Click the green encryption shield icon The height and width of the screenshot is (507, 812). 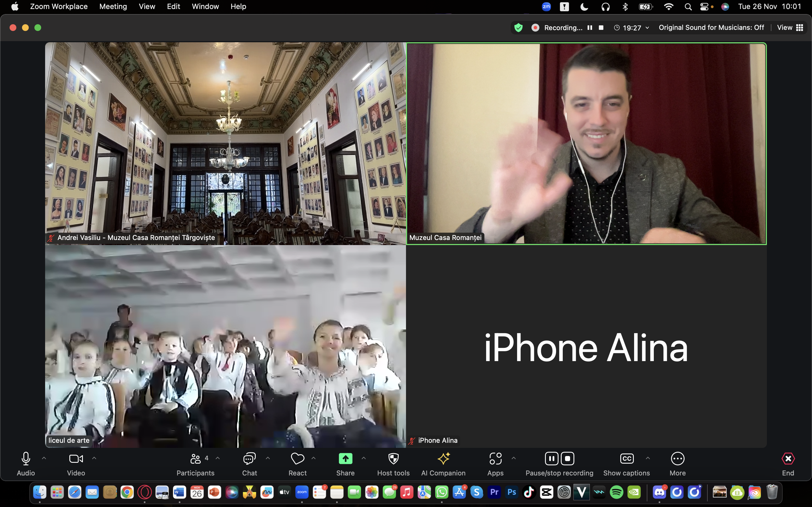click(518, 28)
